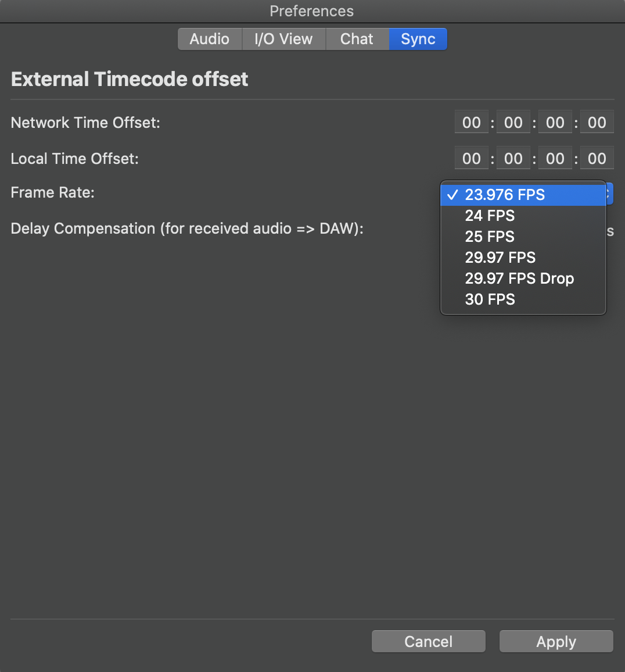Screen dimensions: 625x672
Task: Choose 23.976 FPS from the dropdown
Action: (523, 195)
